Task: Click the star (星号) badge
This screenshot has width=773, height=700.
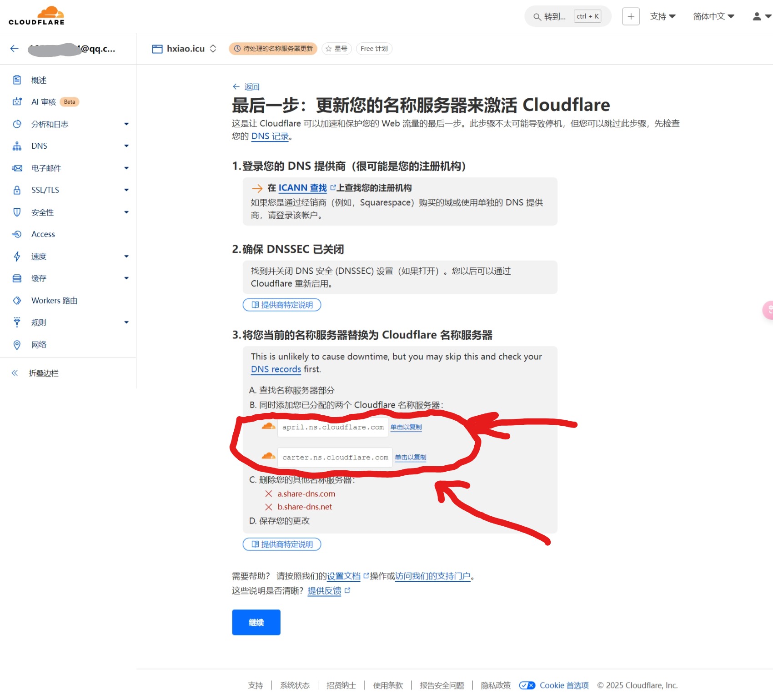Action: click(337, 49)
